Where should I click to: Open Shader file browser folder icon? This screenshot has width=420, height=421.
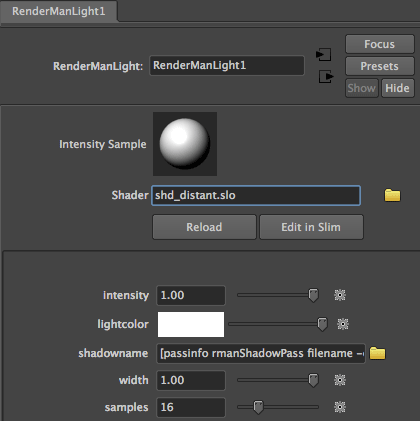coord(392,195)
